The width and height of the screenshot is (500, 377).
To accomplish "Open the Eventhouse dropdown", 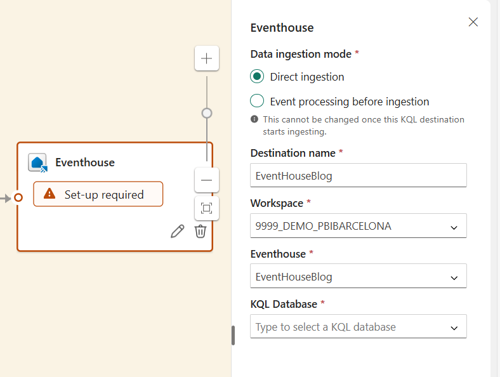I will click(358, 276).
